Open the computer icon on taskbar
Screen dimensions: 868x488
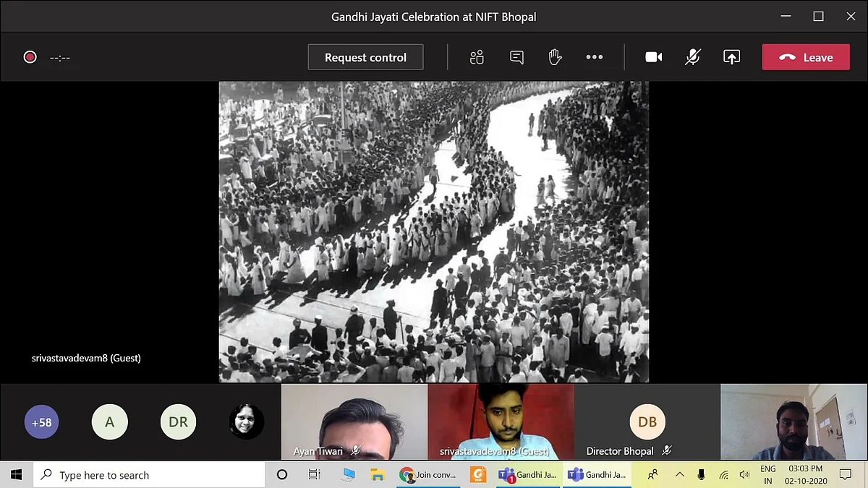[x=349, y=475]
